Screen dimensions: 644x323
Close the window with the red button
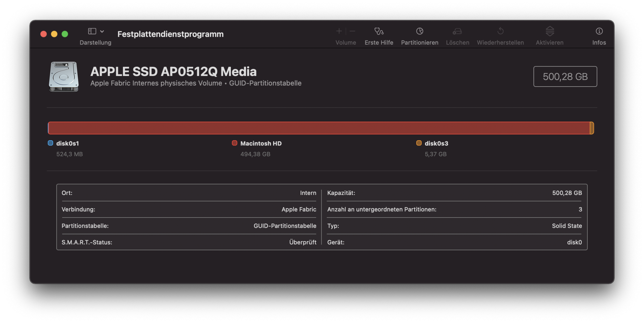(x=43, y=34)
